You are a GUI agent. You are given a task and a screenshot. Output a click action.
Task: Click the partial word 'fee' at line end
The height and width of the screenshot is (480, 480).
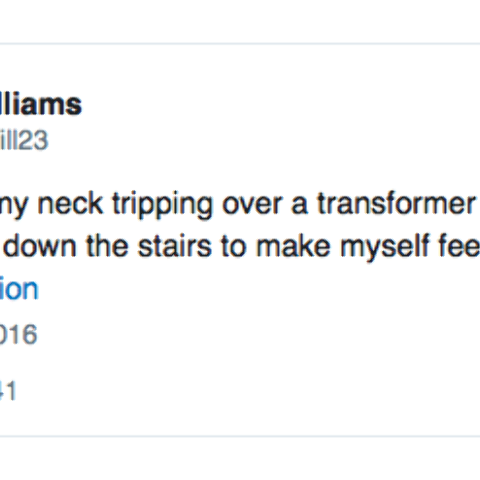(459, 246)
